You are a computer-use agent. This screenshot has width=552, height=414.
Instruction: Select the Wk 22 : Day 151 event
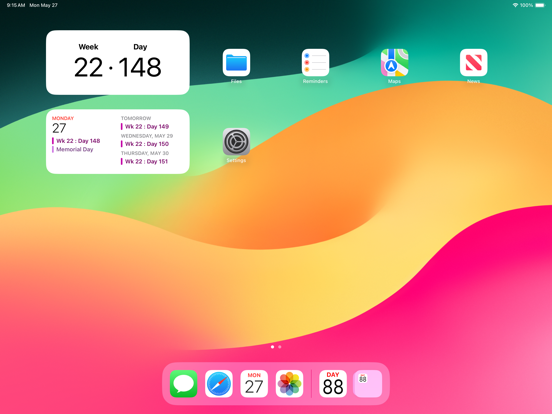pyautogui.click(x=146, y=161)
